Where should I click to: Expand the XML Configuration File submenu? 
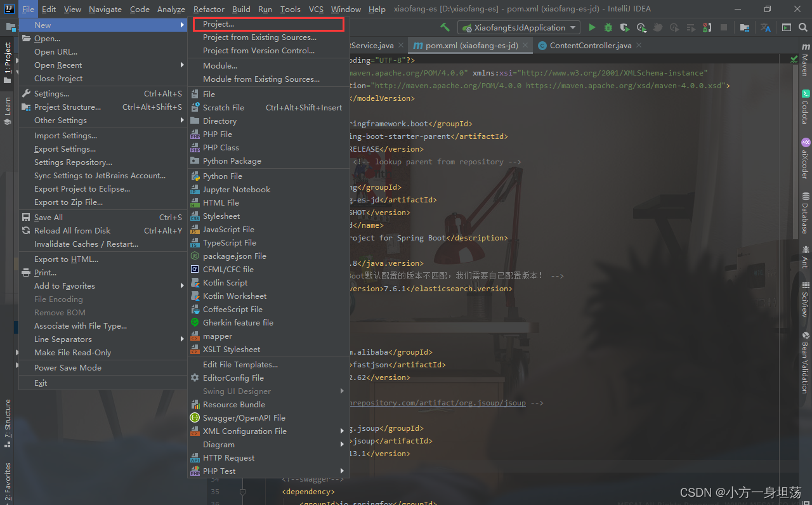[x=268, y=431]
